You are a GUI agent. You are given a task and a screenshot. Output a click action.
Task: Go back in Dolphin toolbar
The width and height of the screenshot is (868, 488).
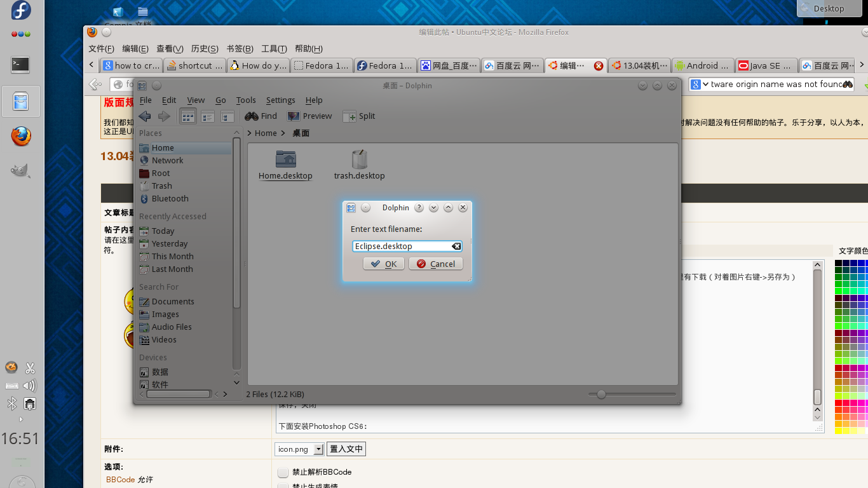[x=145, y=116]
